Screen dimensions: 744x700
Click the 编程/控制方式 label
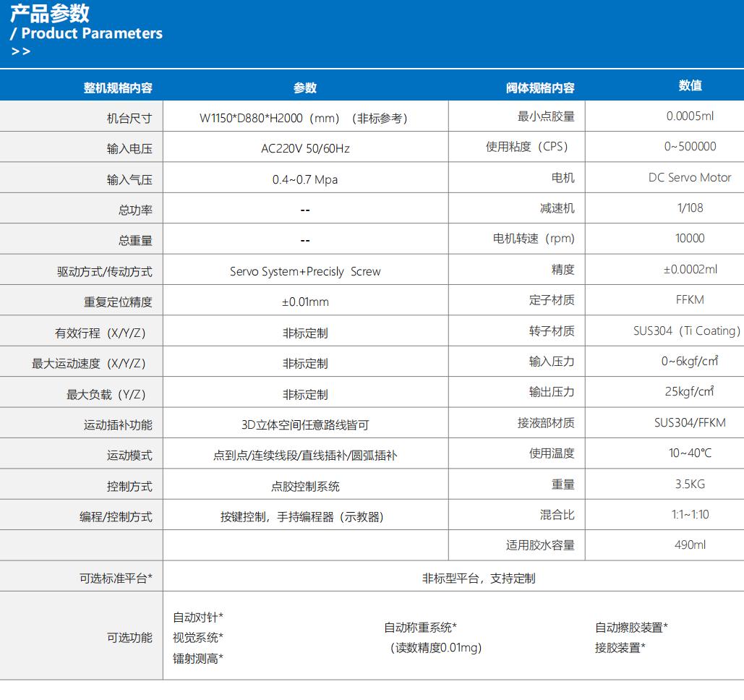click(116, 517)
